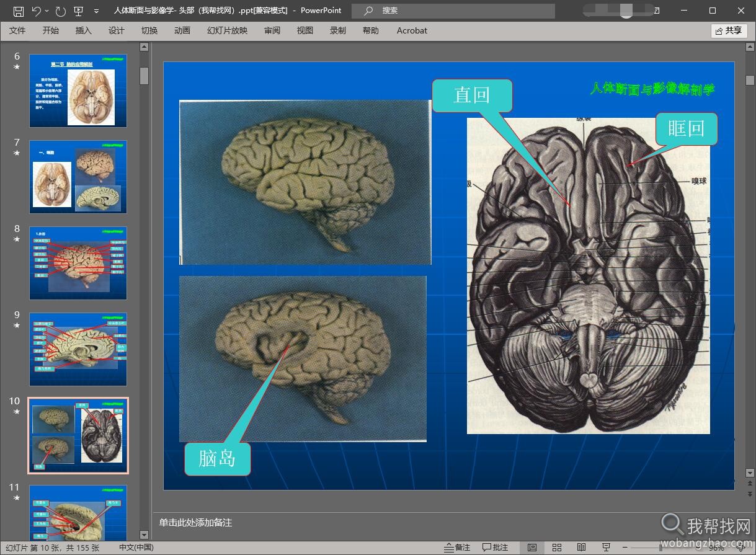Go to previous slide using double-arrow button
This screenshot has width=756, height=555.
[x=750, y=482]
